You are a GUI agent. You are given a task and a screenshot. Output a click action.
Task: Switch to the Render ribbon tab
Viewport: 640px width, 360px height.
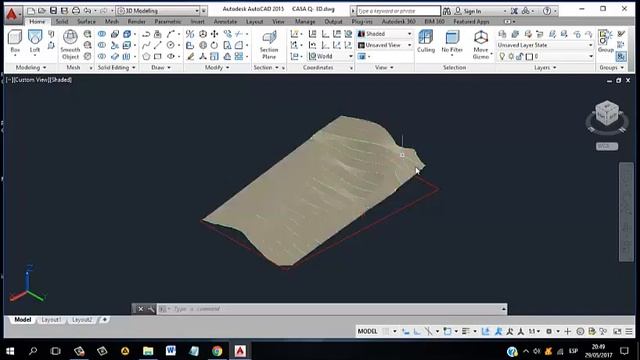pos(136,22)
